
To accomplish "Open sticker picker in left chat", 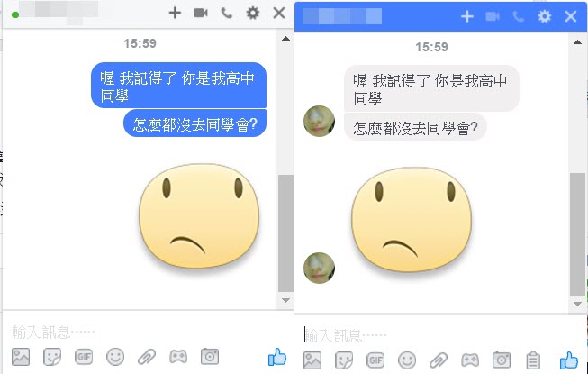I will [x=52, y=357].
